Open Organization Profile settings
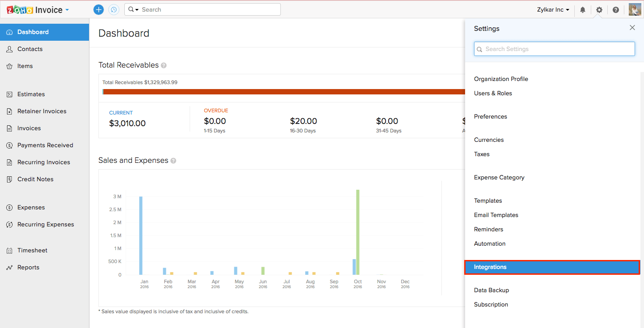This screenshot has width=644, height=328. coord(501,79)
